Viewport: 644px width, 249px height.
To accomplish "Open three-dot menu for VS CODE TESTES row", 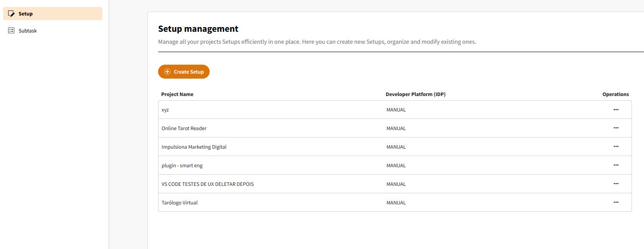I will pyautogui.click(x=616, y=184).
